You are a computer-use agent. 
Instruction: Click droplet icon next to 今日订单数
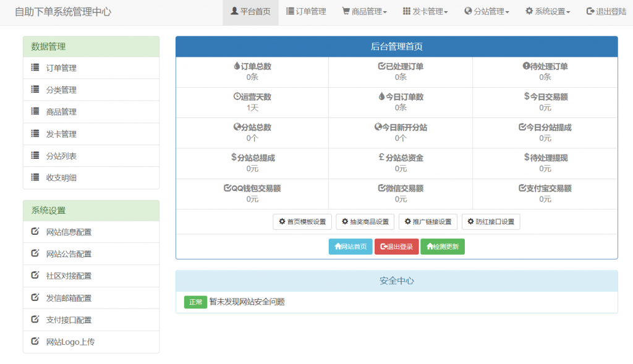coord(381,96)
